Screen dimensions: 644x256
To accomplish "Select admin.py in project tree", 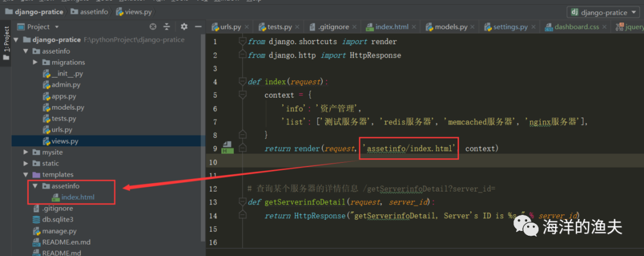I will (61, 85).
